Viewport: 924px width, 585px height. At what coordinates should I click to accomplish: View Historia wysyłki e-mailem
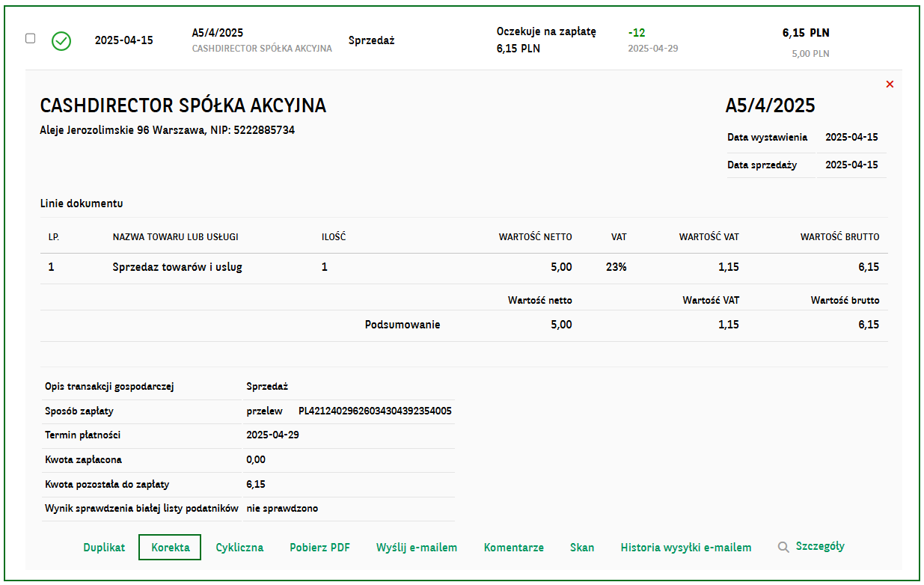[686, 548]
